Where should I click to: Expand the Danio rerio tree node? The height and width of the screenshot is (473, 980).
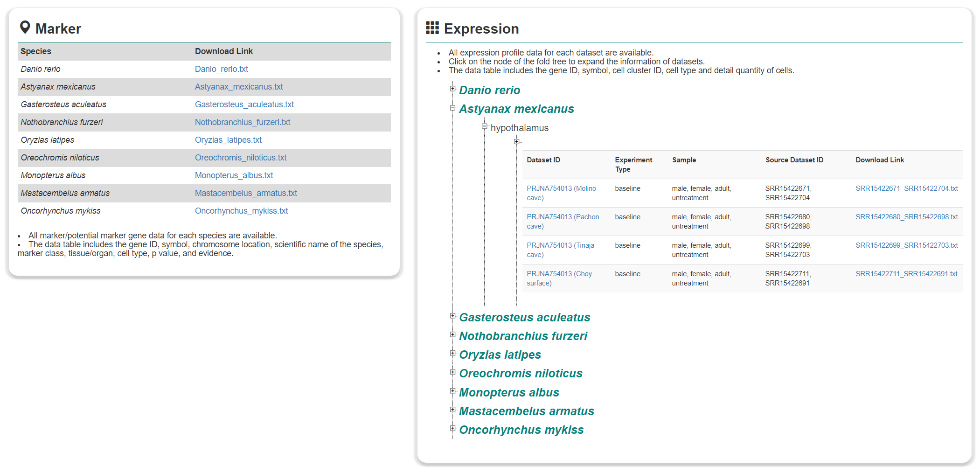click(x=452, y=89)
